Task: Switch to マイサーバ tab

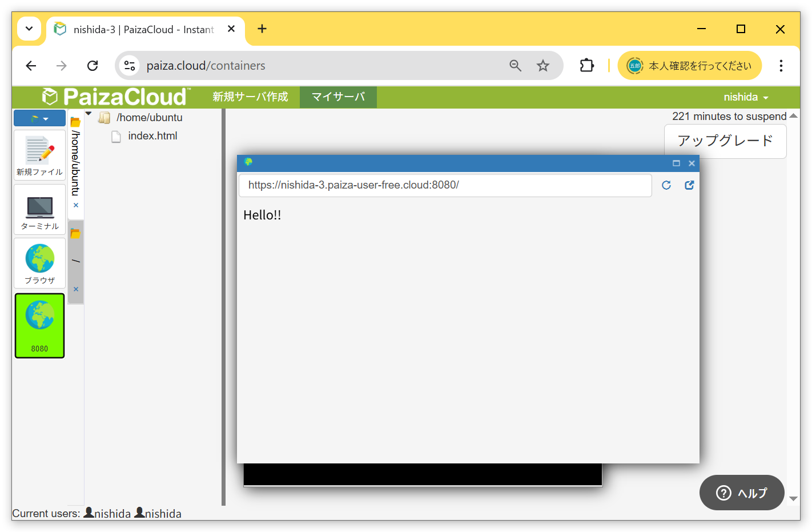Action: pos(338,97)
